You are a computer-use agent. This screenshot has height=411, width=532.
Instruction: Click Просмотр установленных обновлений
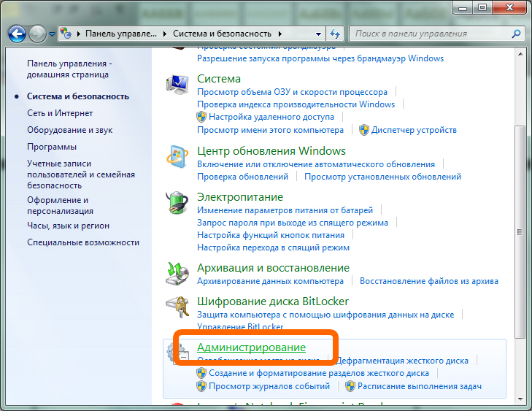click(x=382, y=177)
